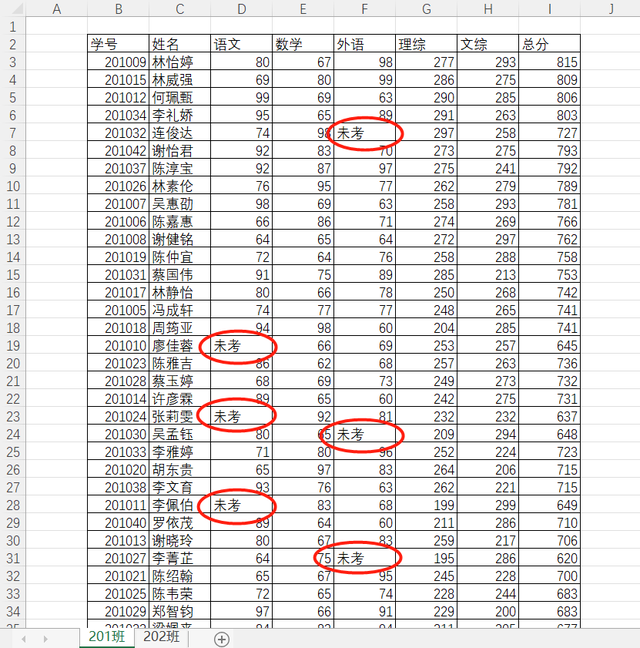Select row 31 header
640x648 pixels.
[13, 558]
